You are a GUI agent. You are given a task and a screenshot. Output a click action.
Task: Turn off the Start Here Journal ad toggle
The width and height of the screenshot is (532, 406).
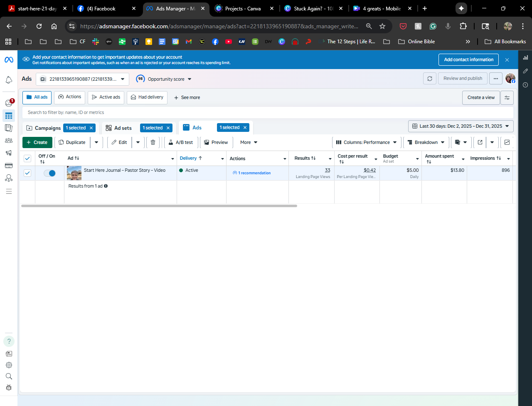coord(49,173)
